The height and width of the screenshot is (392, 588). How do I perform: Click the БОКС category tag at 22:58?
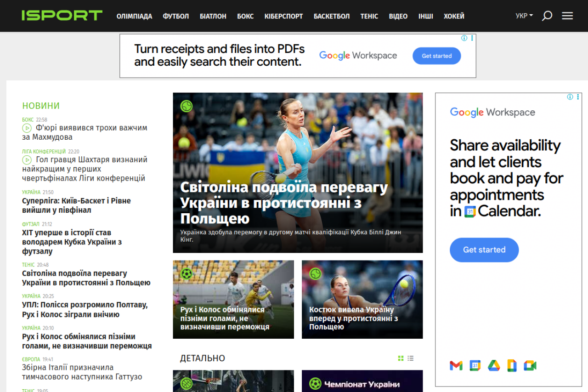(28, 119)
